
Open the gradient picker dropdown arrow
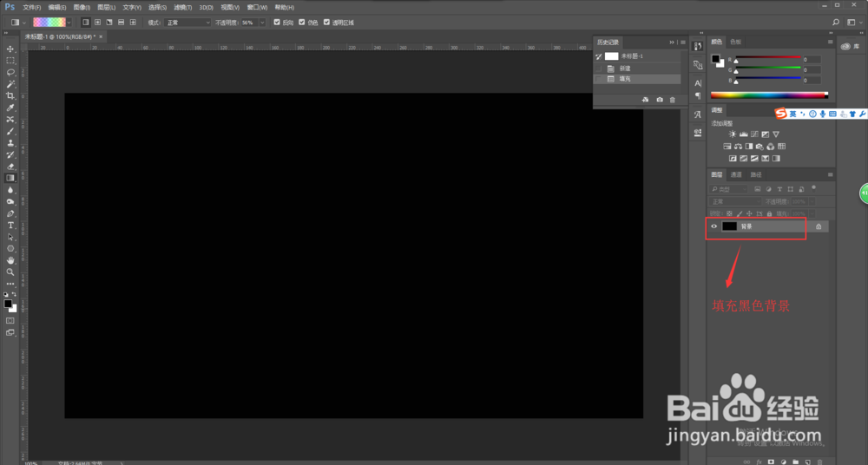(x=69, y=23)
